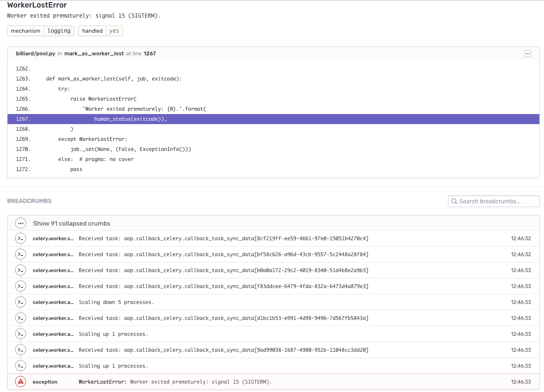This screenshot has height=392, width=544.
Task: Click terminal icon for task bf58c626 crumb
Action: [21, 254]
